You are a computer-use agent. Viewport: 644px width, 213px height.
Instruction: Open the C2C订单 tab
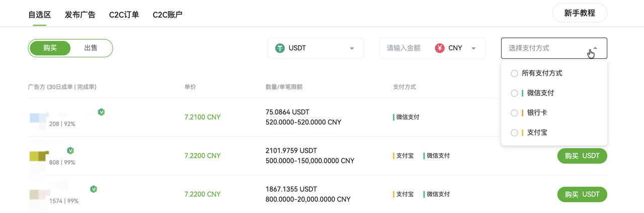point(124,15)
